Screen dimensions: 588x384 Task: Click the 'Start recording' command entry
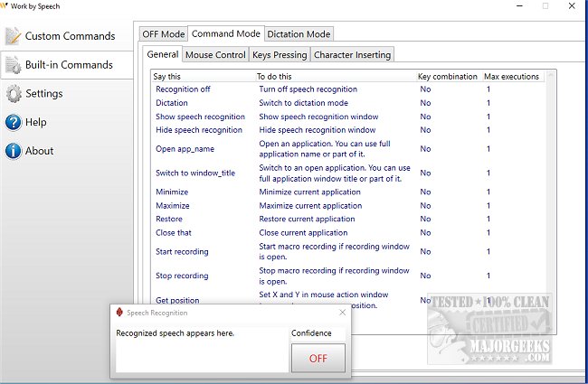182,252
